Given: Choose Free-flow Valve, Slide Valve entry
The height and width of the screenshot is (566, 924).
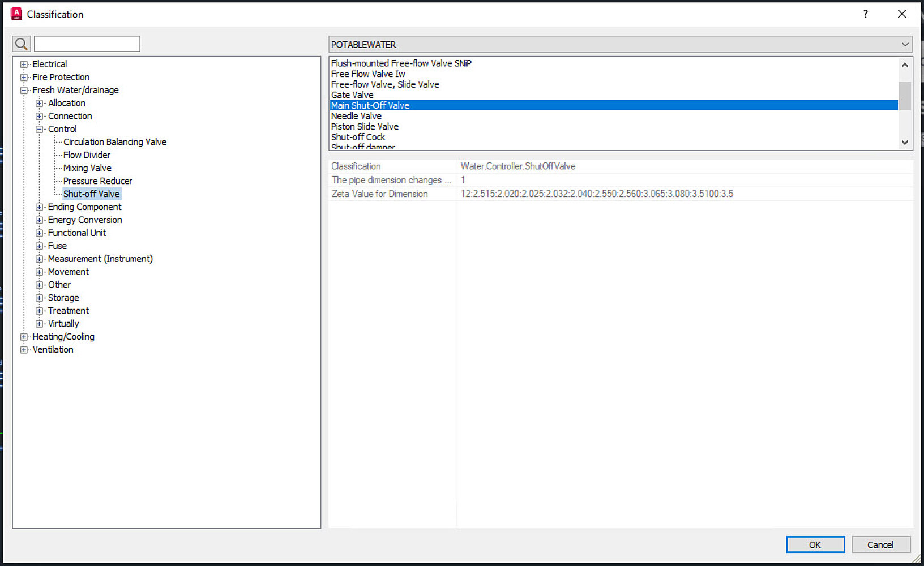Looking at the screenshot, I should (x=614, y=84).
